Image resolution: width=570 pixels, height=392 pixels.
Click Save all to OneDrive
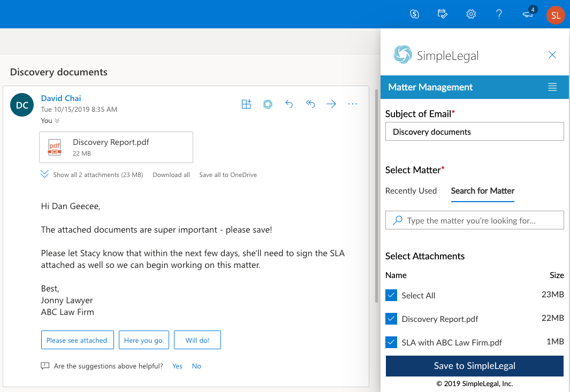coord(228,175)
